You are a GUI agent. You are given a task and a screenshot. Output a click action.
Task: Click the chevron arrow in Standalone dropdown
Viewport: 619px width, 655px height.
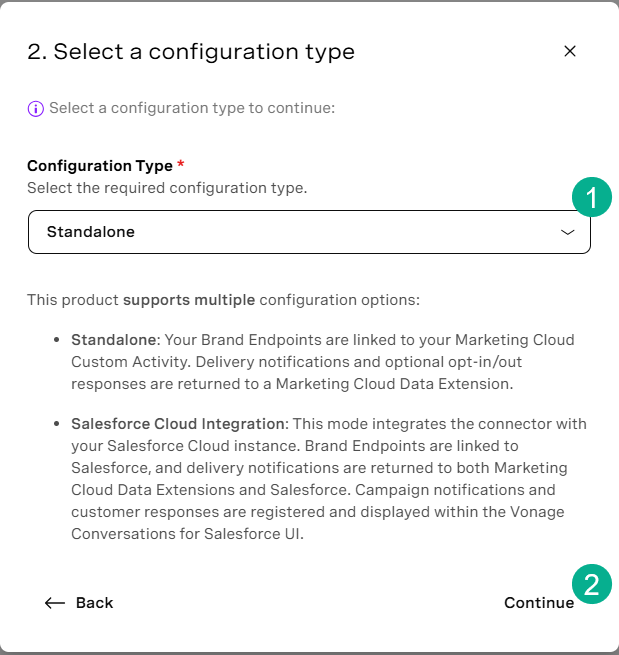(567, 232)
